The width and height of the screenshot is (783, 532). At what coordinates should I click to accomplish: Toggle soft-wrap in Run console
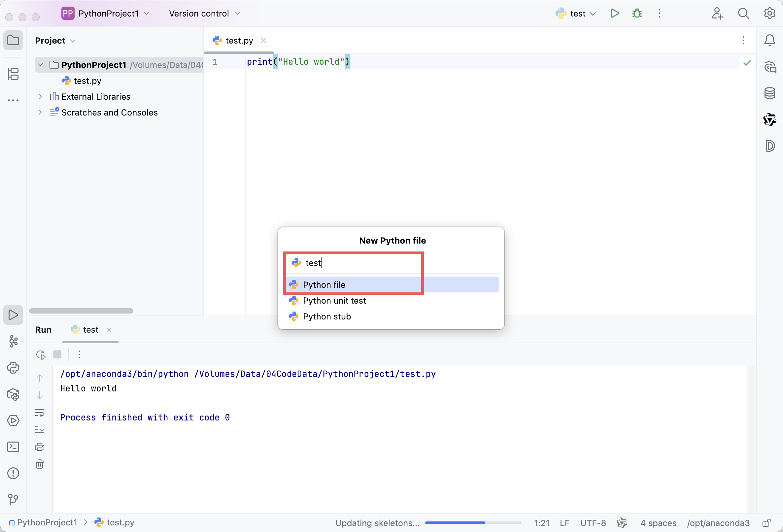pyautogui.click(x=40, y=413)
